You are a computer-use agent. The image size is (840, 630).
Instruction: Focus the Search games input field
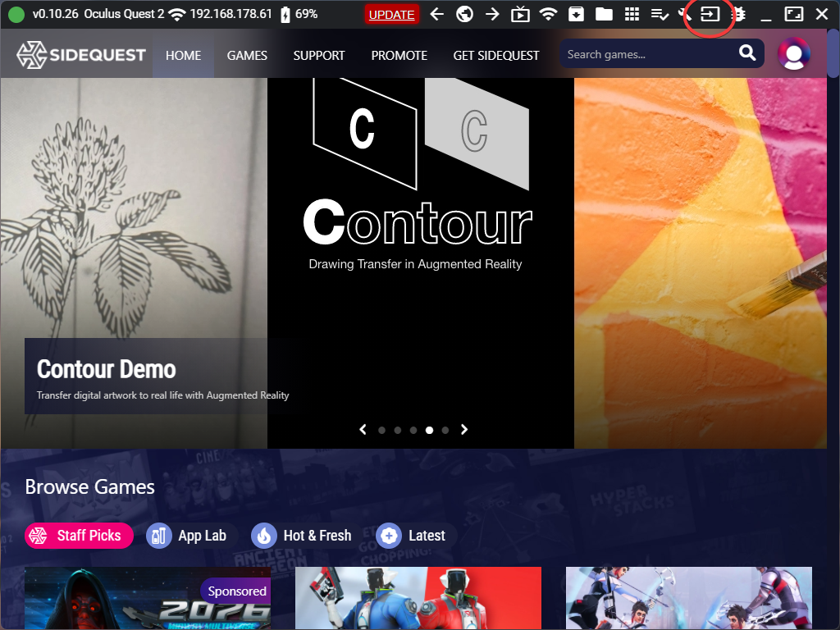[x=648, y=54]
